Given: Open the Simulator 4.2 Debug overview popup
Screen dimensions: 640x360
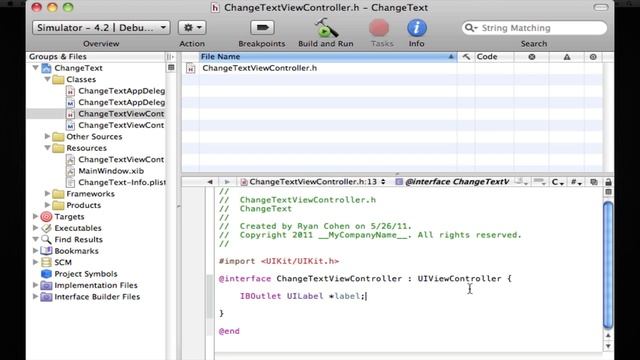Looking at the screenshot, I should coord(101,28).
